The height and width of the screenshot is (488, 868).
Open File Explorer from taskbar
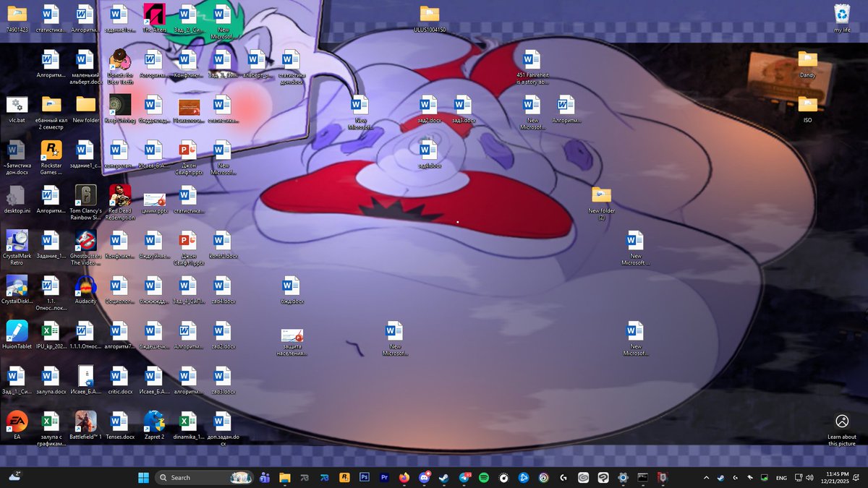tap(285, 477)
